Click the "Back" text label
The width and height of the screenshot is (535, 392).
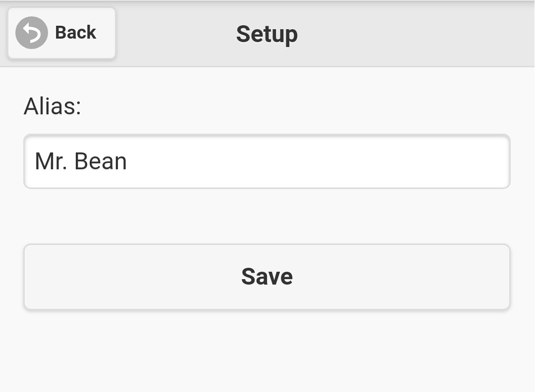tap(75, 33)
